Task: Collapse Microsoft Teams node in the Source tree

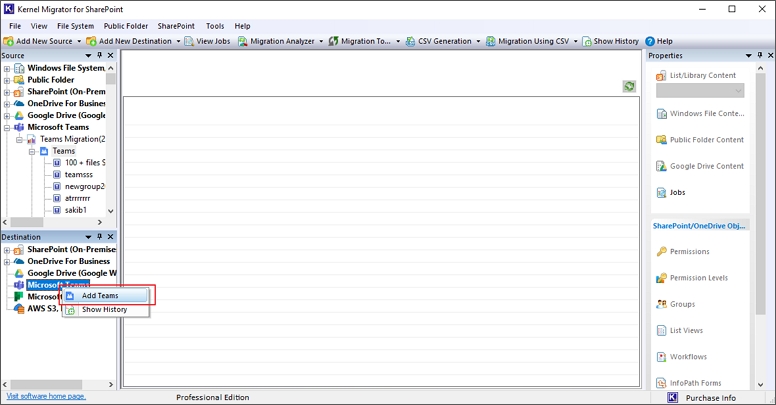Action: pos(7,128)
